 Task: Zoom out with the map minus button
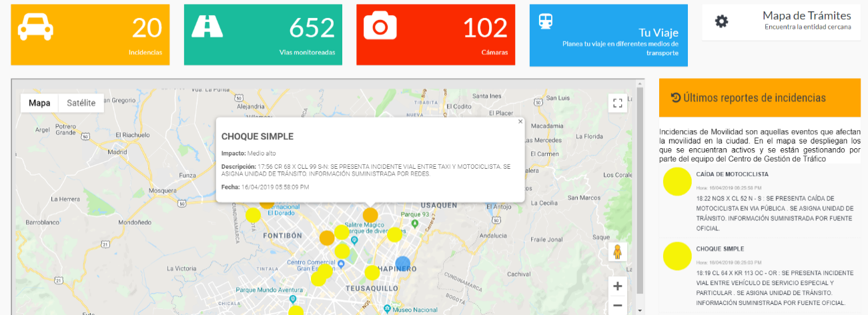pyautogui.click(x=618, y=306)
